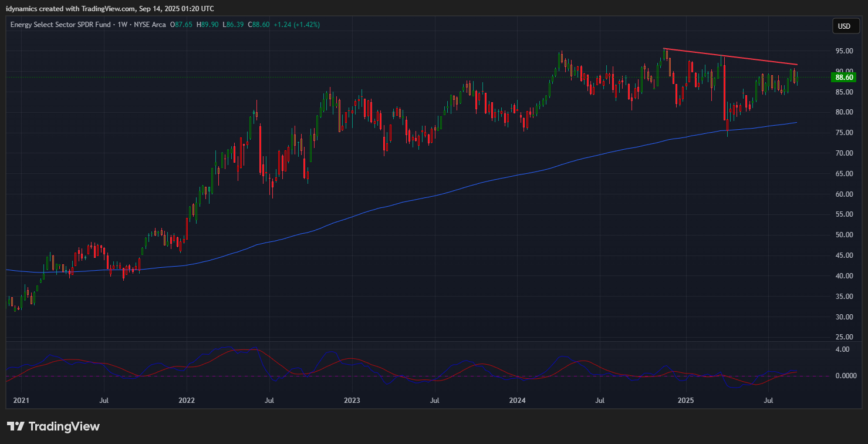Click the idynamics created with TradingView.com header
This screenshot has height=444, width=868.
point(110,8)
